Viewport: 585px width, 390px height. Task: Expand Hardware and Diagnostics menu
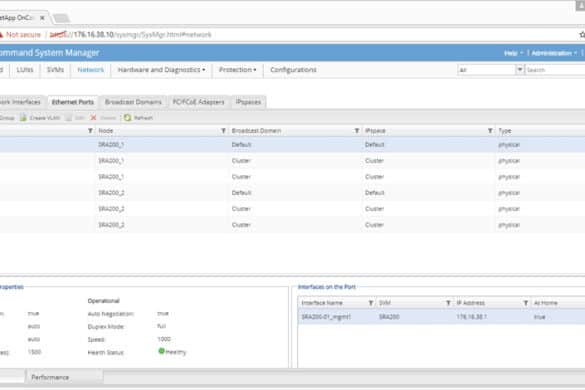click(161, 70)
